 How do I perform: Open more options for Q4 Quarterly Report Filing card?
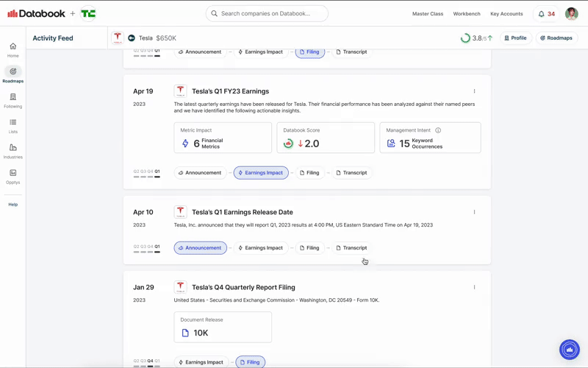pyautogui.click(x=474, y=287)
